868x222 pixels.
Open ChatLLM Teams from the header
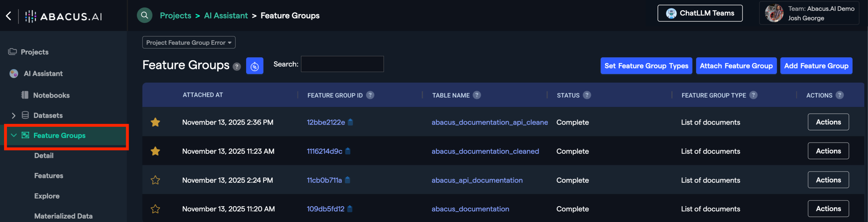[700, 13]
